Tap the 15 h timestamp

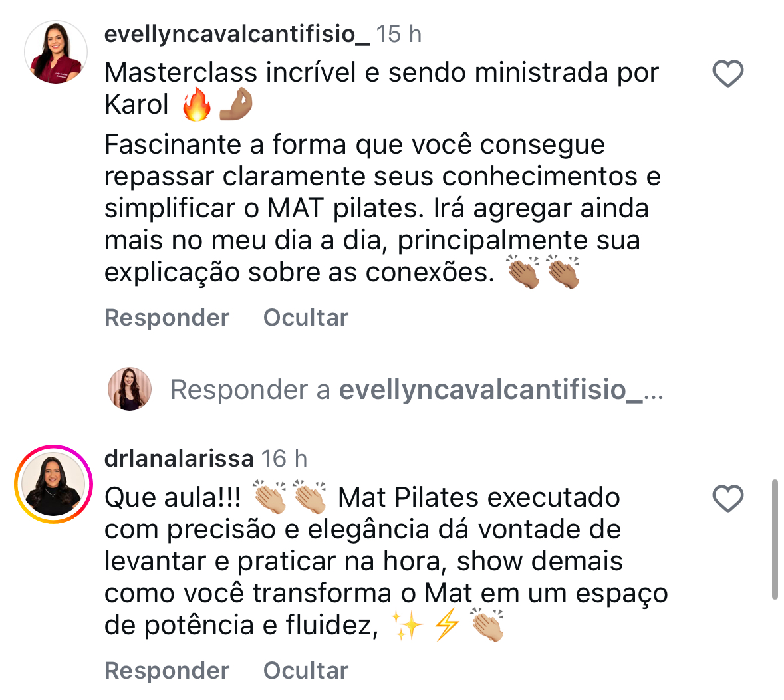click(x=398, y=34)
